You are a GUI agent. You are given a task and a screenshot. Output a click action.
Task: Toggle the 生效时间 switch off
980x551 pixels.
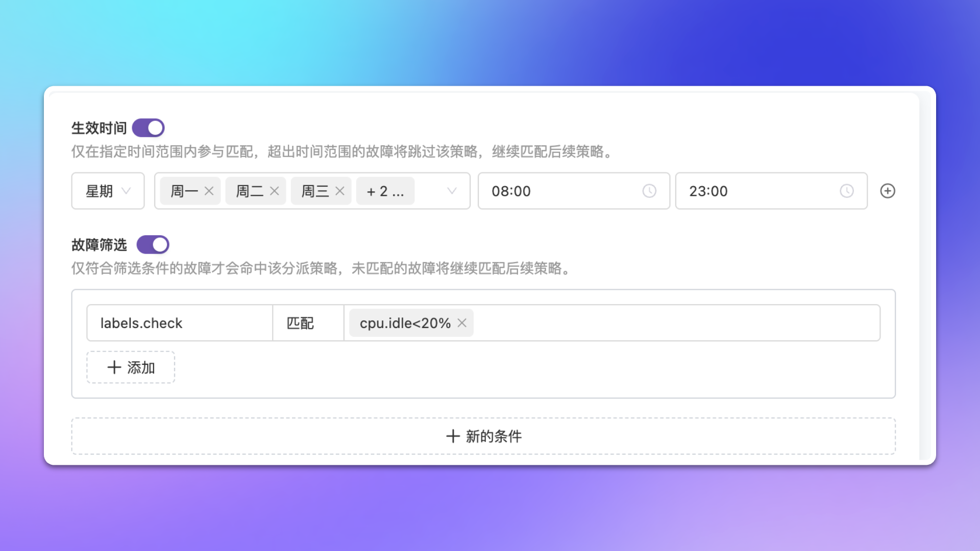[x=149, y=128]
